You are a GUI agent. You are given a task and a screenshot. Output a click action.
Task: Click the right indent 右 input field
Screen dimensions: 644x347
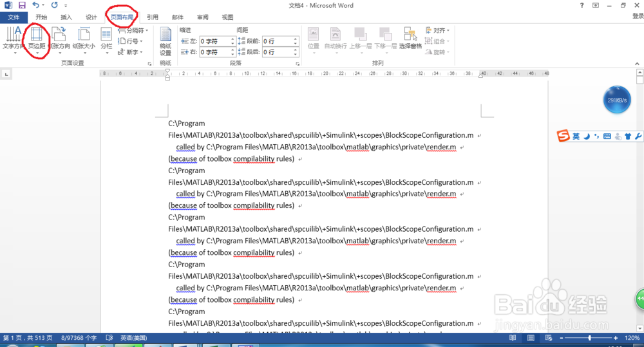[x=217, y=52]
